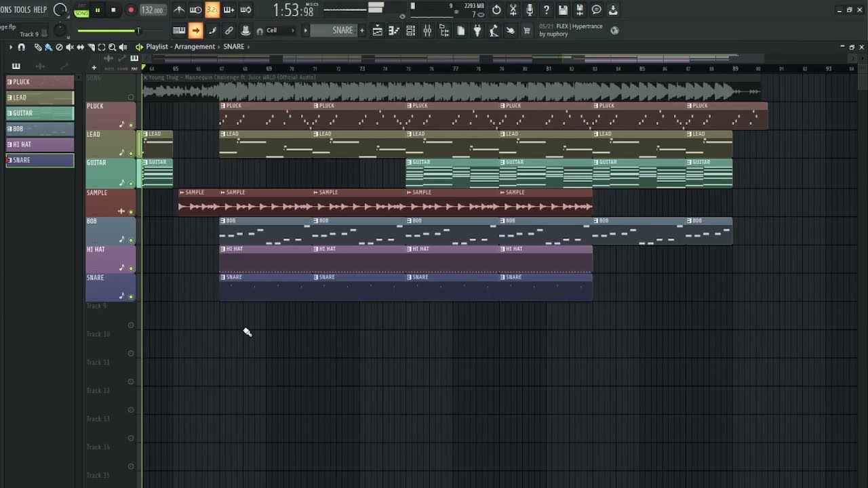
Task: Click SNARE breadcrumb in playlist title
Action: click(233, 47)
